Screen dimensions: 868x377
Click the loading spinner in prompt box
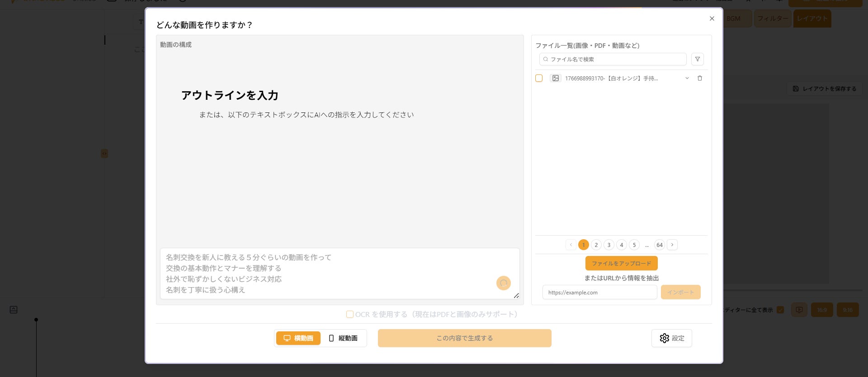point(504,283)
